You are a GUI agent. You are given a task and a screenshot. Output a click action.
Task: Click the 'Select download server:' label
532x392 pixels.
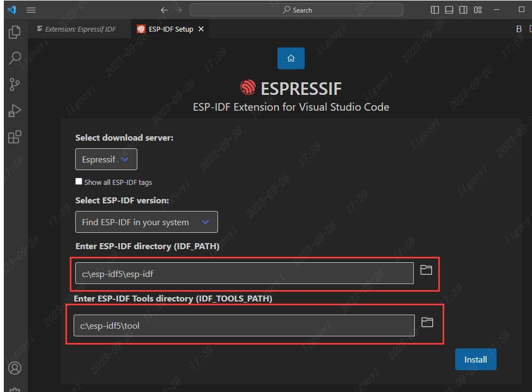pyautogui.click(x=124, y=138)
